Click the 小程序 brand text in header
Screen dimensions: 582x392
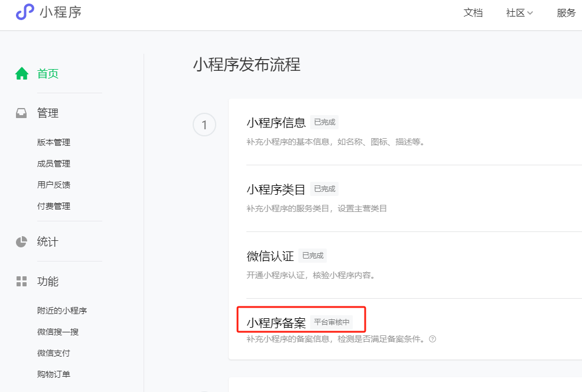(x=60, y=12)
